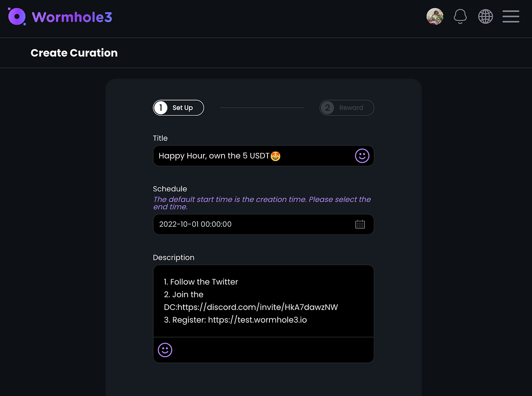
Task: Open emoji picker below Description
Action: coord(165,350)
